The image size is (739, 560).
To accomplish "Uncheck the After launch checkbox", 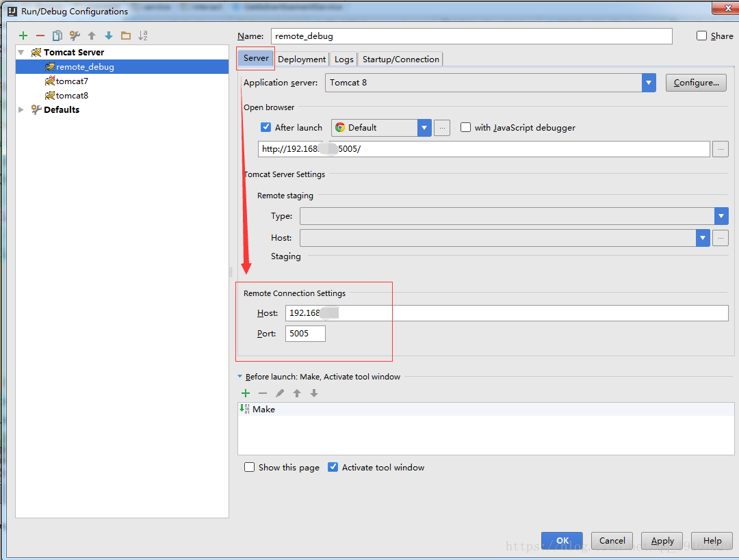I will point(265,127).
